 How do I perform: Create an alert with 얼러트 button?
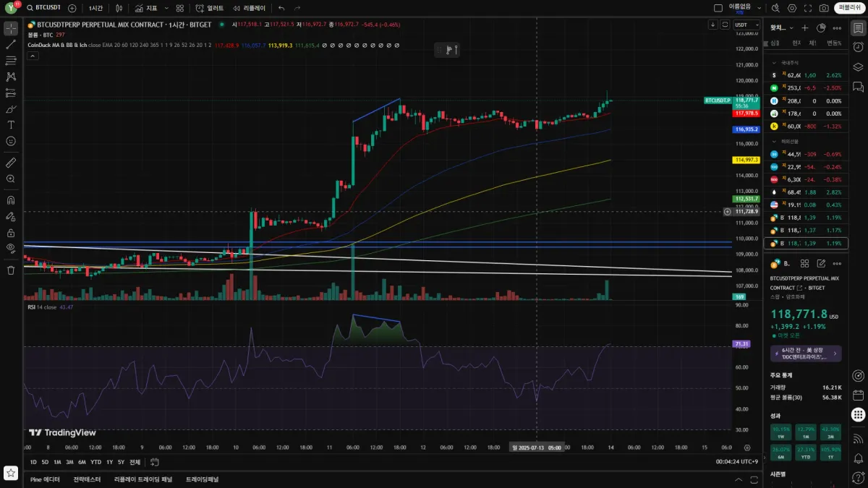210,8
